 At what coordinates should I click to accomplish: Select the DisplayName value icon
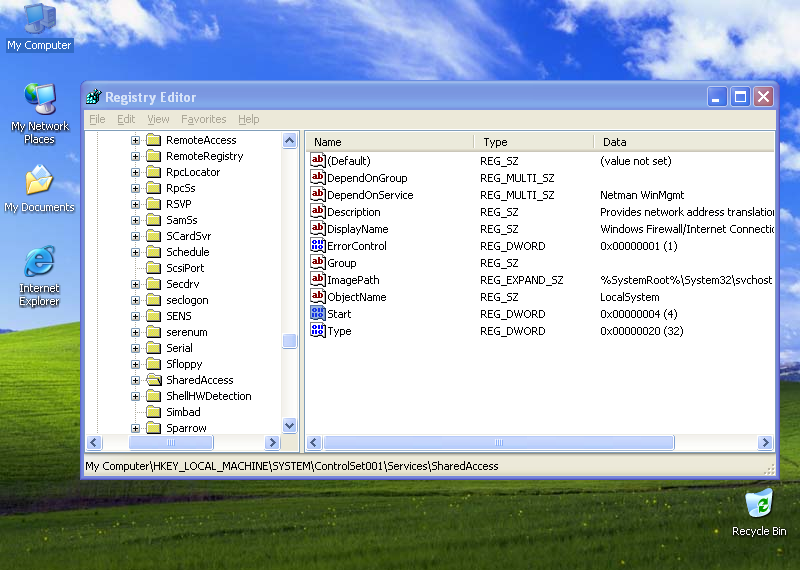[317, 229]
